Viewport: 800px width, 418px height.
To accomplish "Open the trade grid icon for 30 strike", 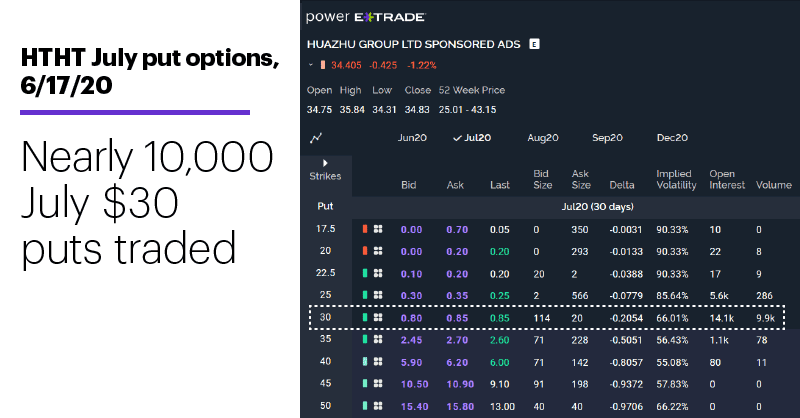I will coord(378,317).
